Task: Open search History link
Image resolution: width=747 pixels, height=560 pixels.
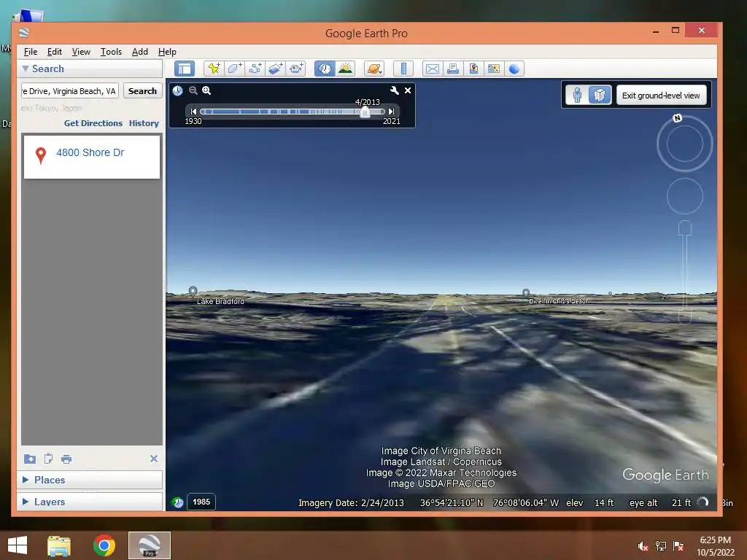Action: (x=144, y=122)
